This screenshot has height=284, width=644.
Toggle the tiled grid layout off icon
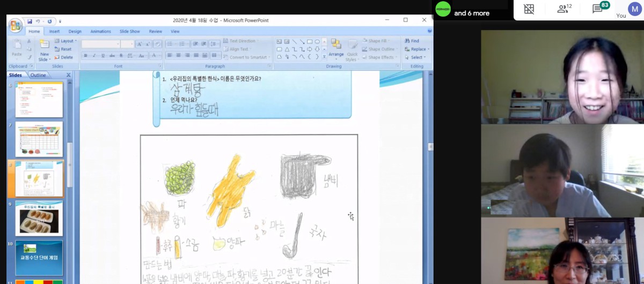pyautogui.click(x=529, y=9)
